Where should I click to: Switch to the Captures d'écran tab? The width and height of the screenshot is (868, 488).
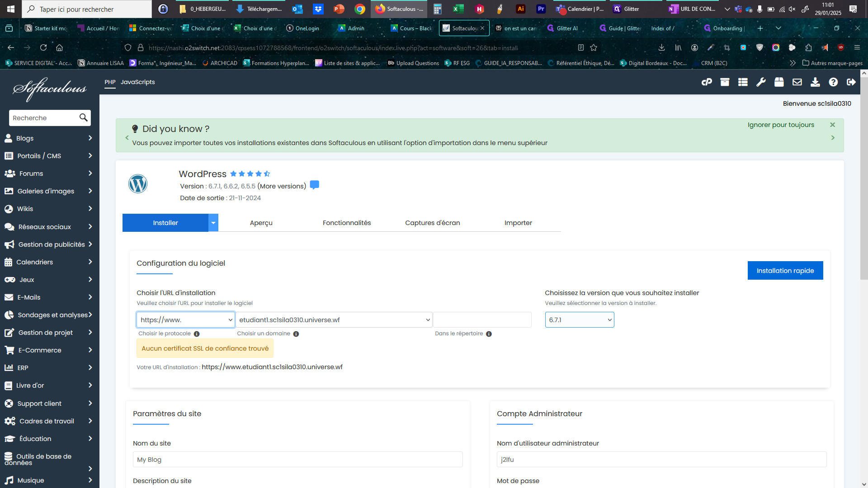click(433, 223)
